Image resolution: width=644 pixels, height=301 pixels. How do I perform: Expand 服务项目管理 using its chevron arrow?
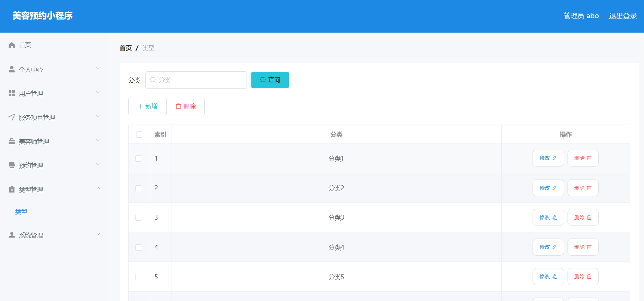pyautogui.click(x=98, y=116)
